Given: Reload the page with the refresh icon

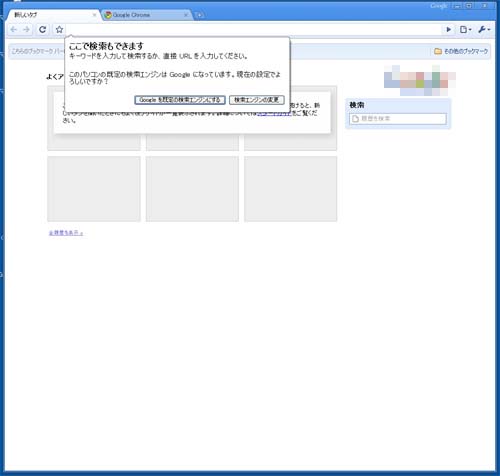Looking at the screenshot, I should (x=42, y=30).
